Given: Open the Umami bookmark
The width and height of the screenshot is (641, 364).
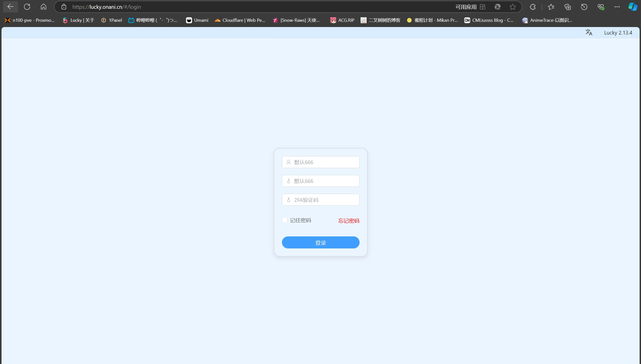Looking at the screenshot, I should (x=197, y=20).
